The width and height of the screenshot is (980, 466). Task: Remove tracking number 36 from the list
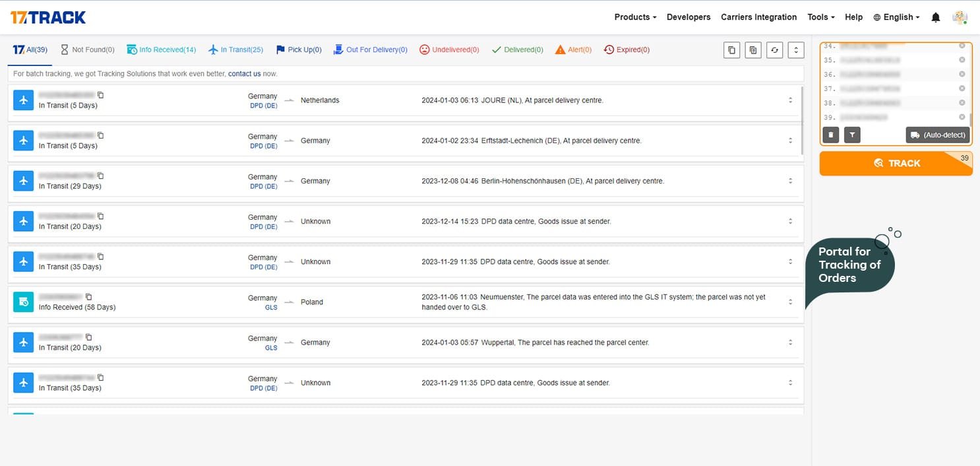(962, 75)
